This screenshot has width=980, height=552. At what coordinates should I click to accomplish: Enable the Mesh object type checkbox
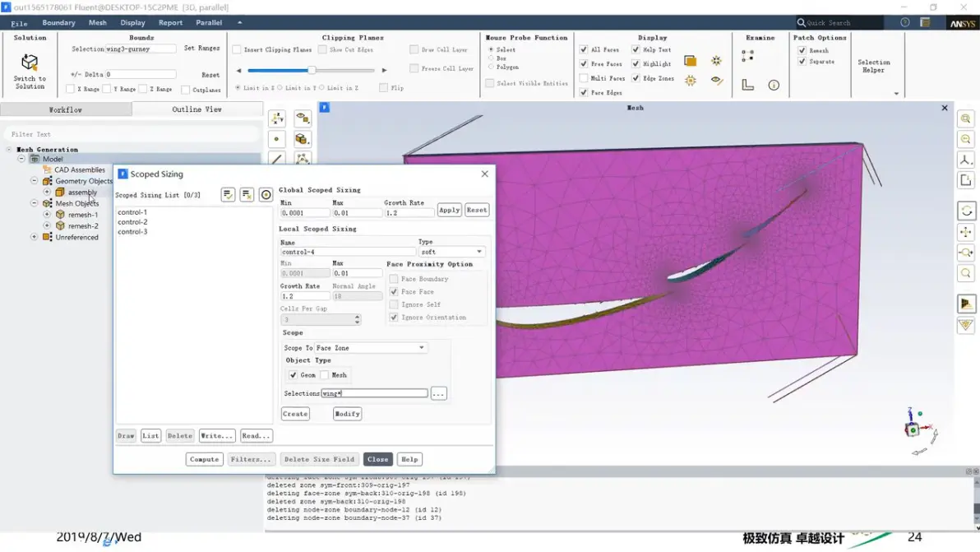pos(325,375)
